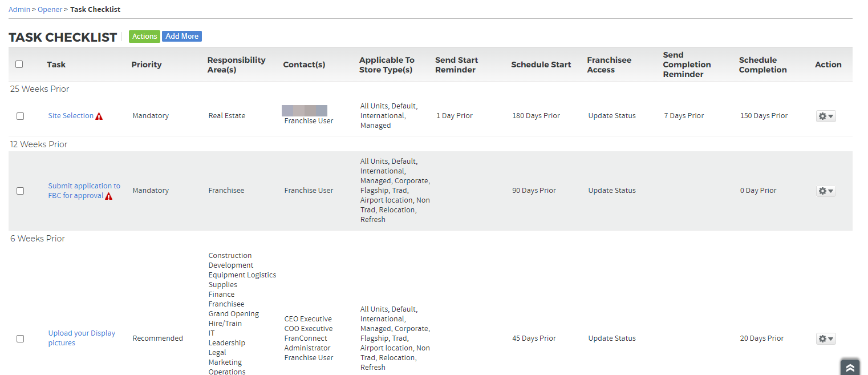
Task: Click the Priority column header
Action: point(147,64)
